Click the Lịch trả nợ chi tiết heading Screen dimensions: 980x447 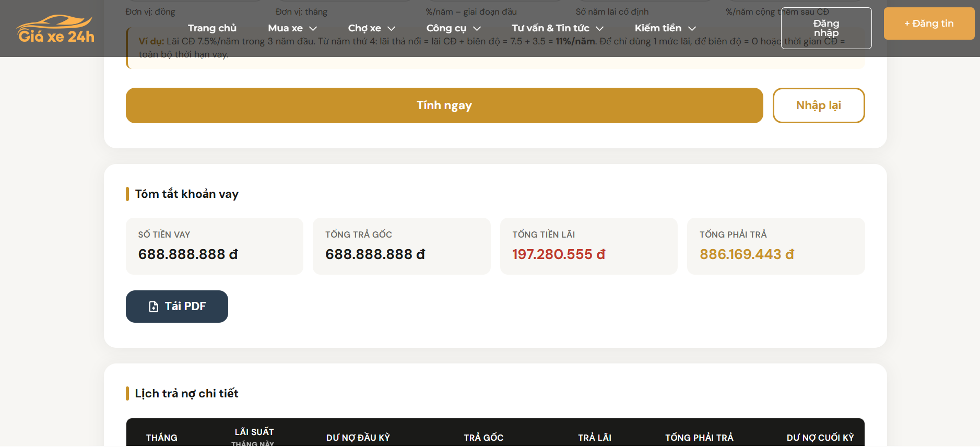click(186, 394)
